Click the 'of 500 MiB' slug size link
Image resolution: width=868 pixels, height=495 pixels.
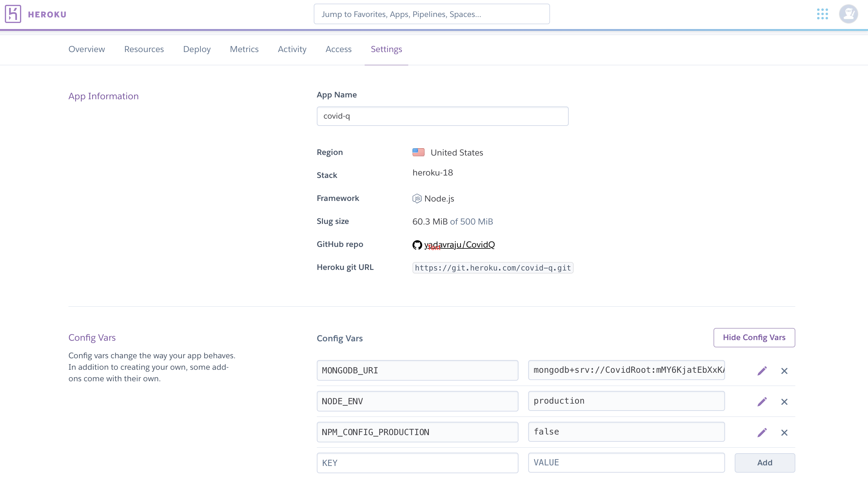pyautogui.click(x=472, y=222)
